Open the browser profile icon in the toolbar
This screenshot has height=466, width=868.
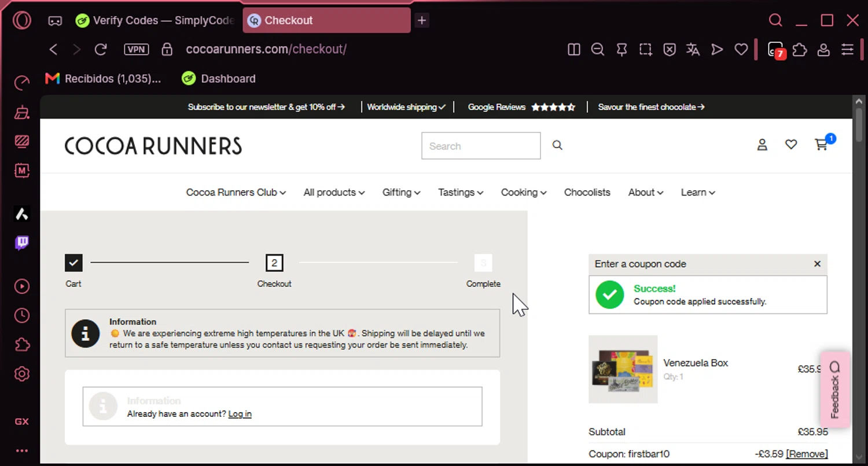823,50
